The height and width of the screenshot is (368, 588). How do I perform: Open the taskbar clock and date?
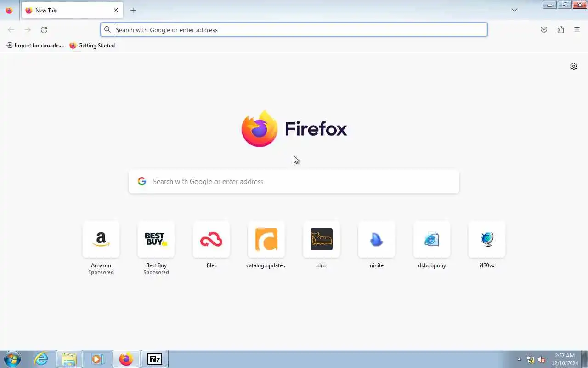[565, 359]
